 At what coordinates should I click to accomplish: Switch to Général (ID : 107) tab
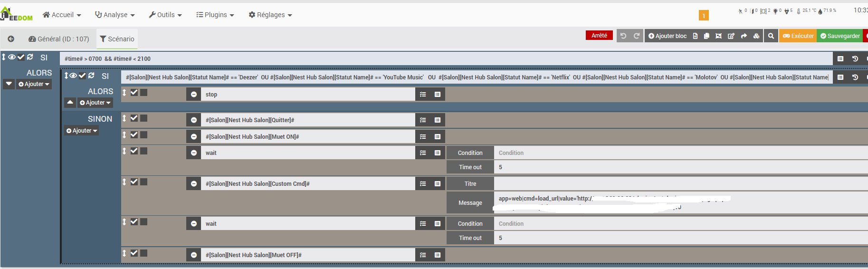point(59,39)
